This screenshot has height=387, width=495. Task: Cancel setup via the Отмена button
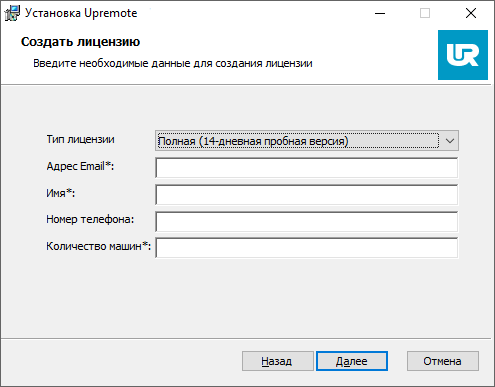(443, 361)
